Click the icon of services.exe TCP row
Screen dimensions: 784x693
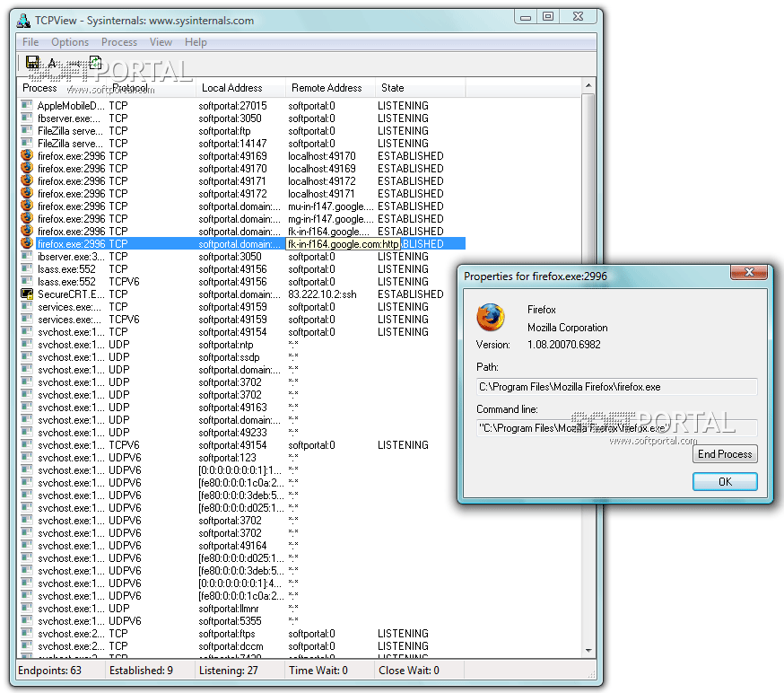point(27,307)
